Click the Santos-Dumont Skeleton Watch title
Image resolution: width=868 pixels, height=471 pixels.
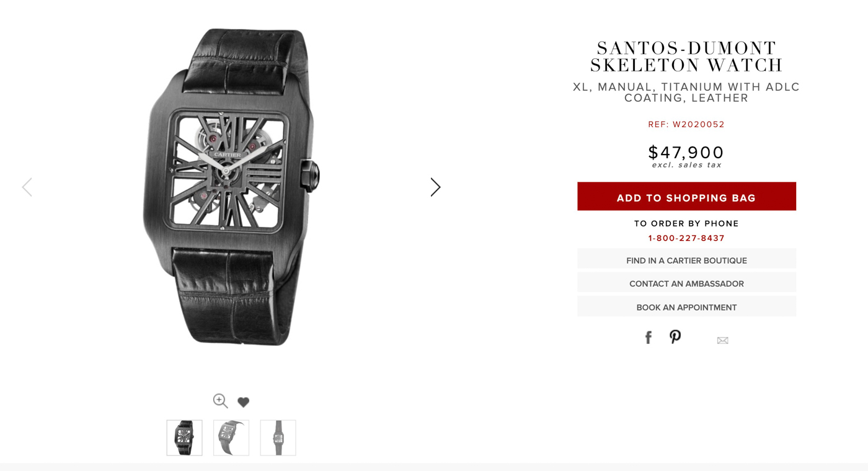coord(686,56)
